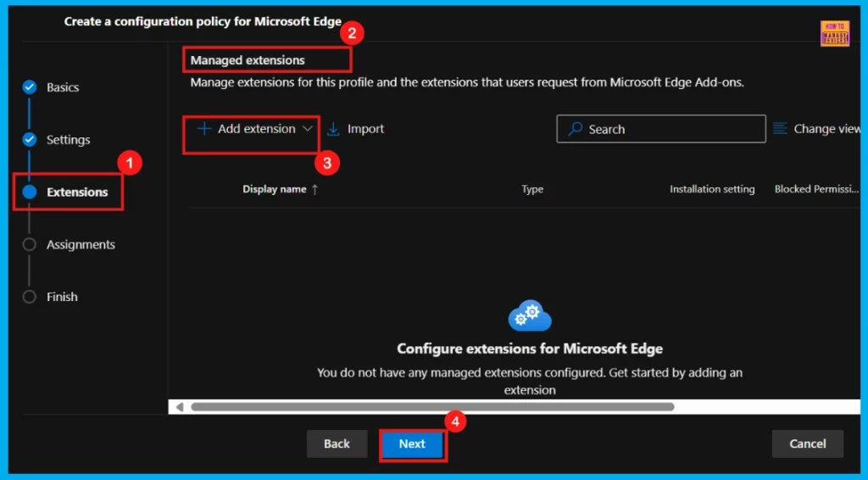Click the Basics step checkmark icon

click(30, 87)
